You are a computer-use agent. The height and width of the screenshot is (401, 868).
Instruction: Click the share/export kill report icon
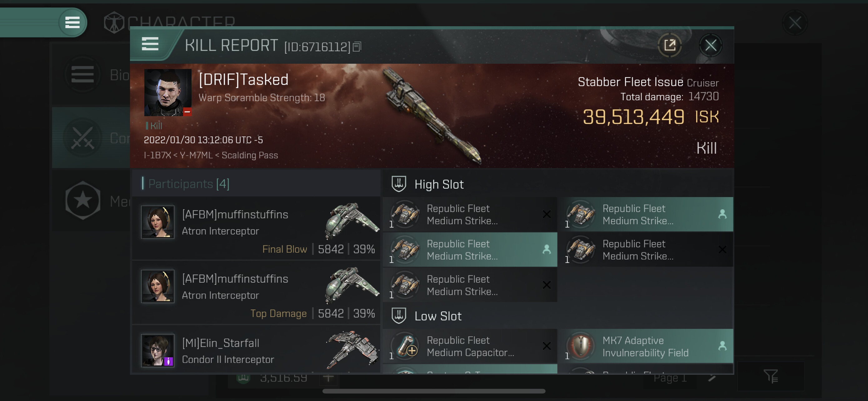click(670, 45)
